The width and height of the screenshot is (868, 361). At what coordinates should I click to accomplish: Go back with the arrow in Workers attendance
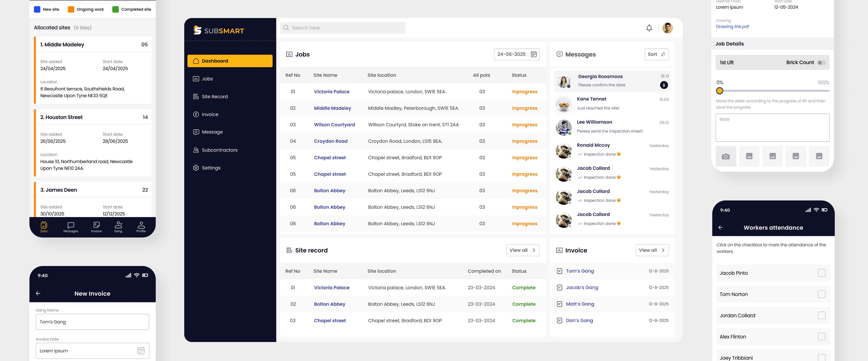pos(720,228)
